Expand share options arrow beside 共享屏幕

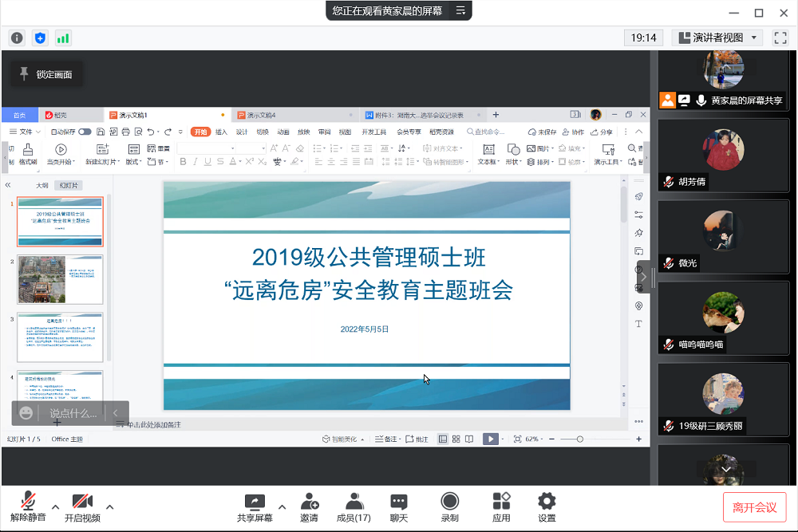[281, 506]
